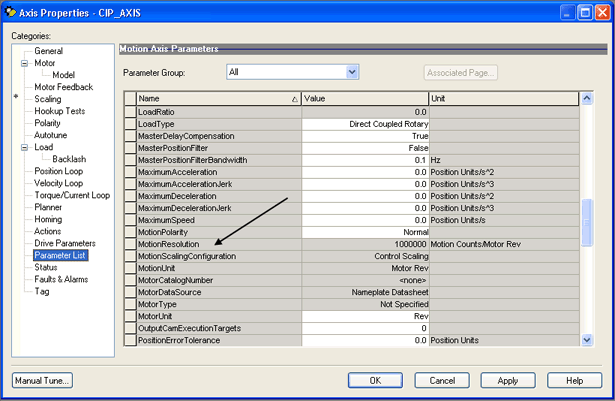Screen dimensions: 615x401
Task: Click the Apply button
Action: (x=507, y=380)
